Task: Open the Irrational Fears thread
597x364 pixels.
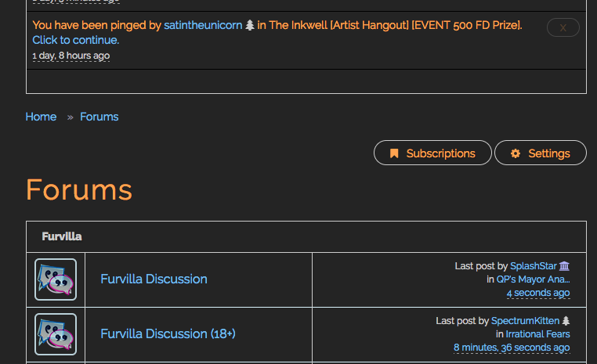Action: click(x=537, y=334)
